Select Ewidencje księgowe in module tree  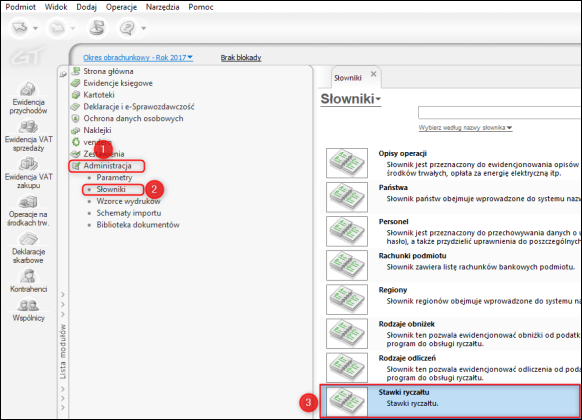(118, 83)
